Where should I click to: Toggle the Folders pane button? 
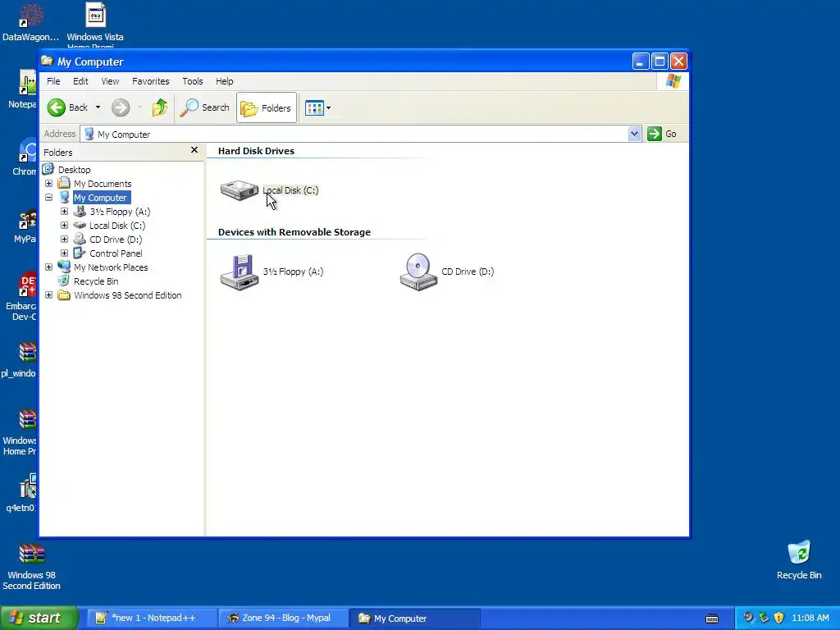(267, 107)
